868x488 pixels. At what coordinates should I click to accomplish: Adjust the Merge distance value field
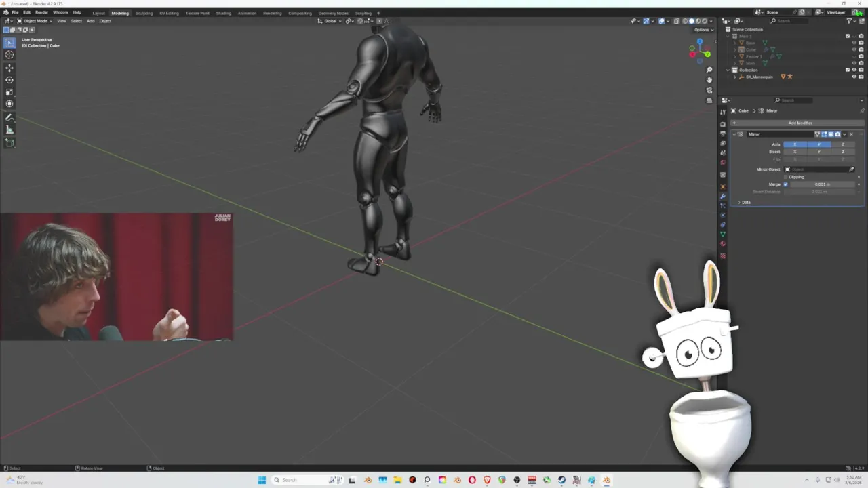822,184
